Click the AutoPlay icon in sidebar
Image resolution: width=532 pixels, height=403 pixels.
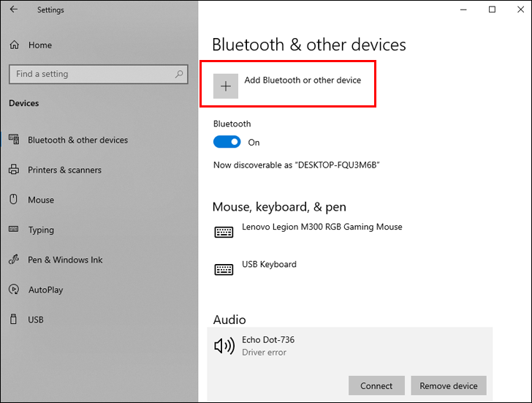click(14, 290)
